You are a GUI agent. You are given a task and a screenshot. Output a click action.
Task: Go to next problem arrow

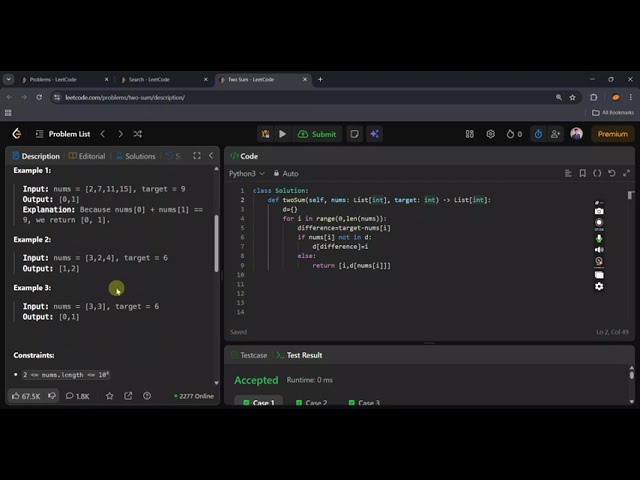[x=120, y=134]
